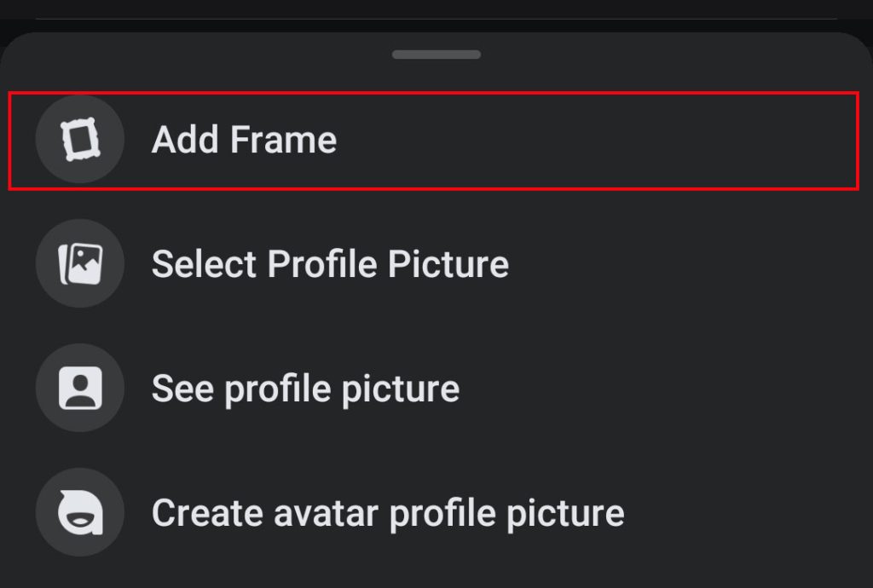
Task: Click the circular icon inside the highlighted row
Action: click(79, 139)
